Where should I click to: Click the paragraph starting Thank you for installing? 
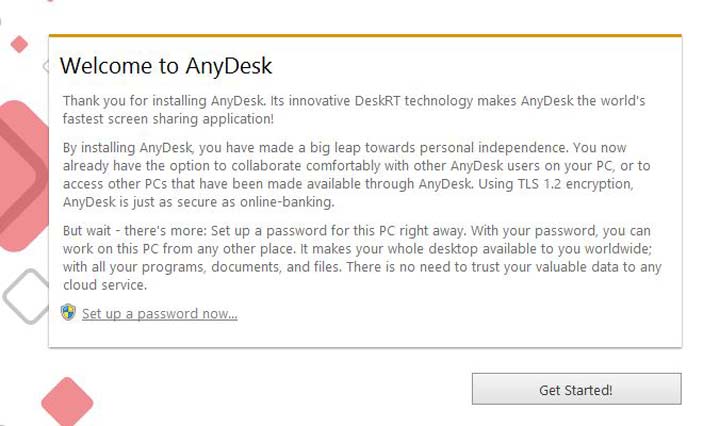click(360, 110)
